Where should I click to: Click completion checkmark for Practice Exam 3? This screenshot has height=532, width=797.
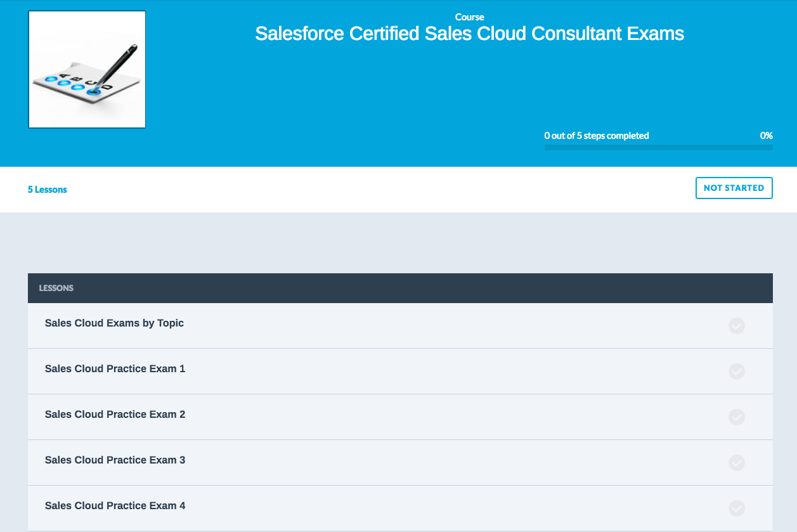point(736,463)
